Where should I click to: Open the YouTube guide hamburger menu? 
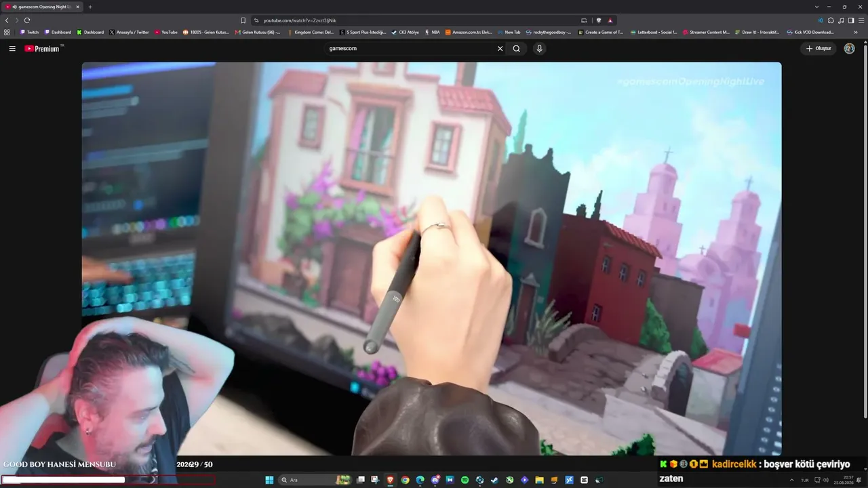12,49
